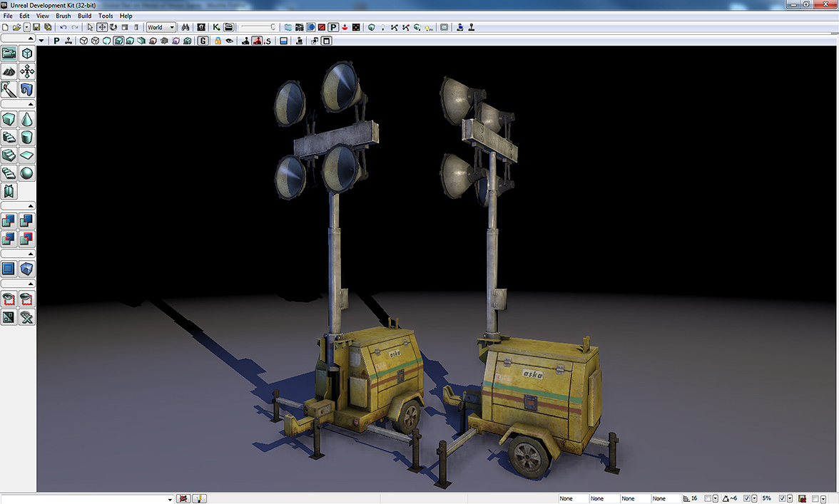Screen dimensions: 839x504
Task: Switch viewport to Perspective P button
Action: point(57,41)
